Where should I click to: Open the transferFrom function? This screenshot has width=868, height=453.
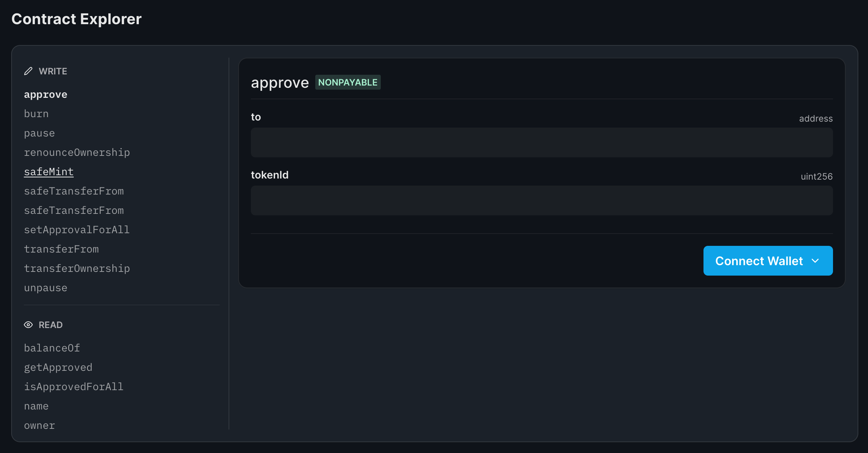pyautogui.click(x=61, y=249)
